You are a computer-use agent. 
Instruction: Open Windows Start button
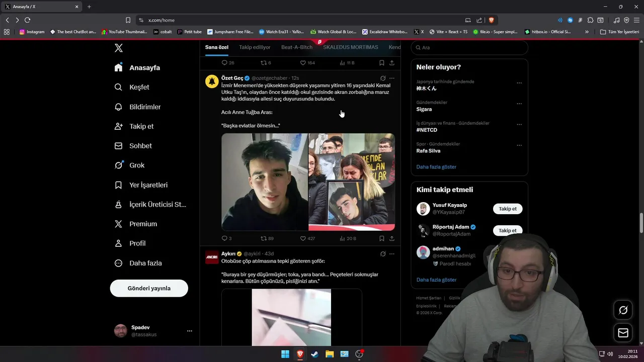[x=285, y=354]
